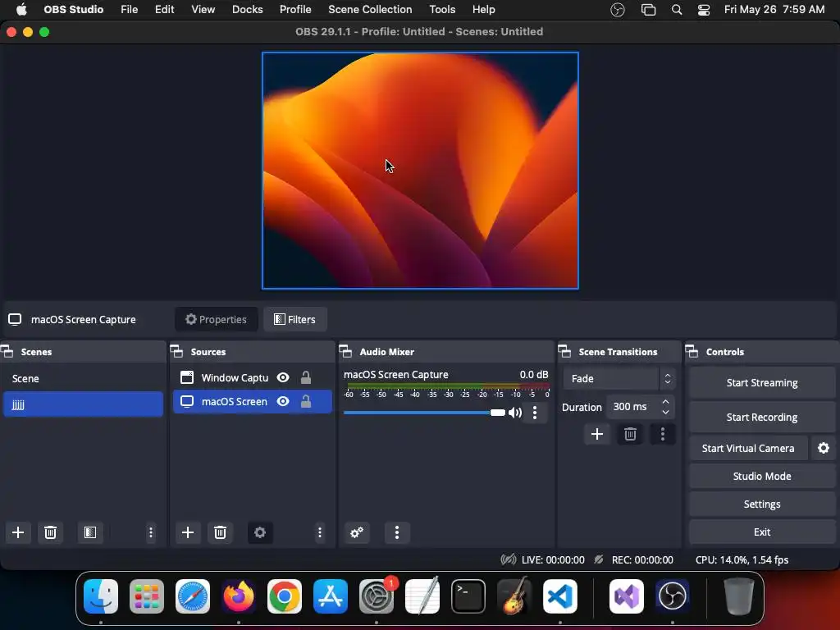Screen dimensions: 840x630
Task: Toggle lock on macOS Screen Capture source
Action: pos(305,401)
